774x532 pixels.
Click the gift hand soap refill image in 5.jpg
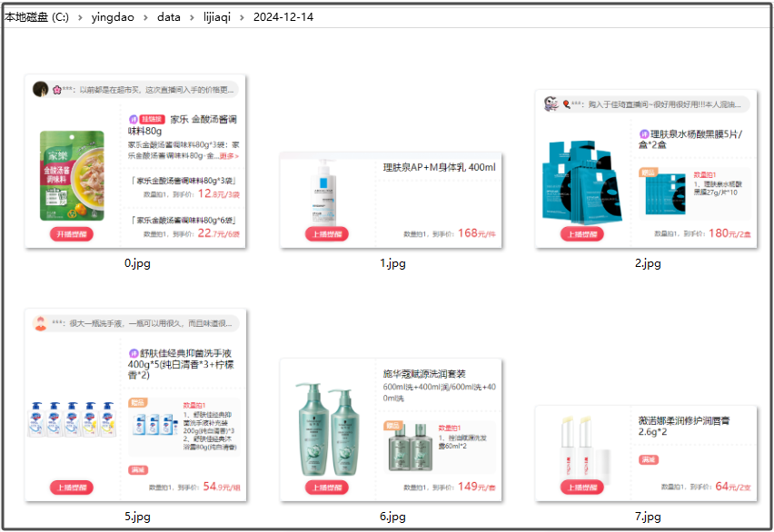pyautogui.click(x=155, y=424)
